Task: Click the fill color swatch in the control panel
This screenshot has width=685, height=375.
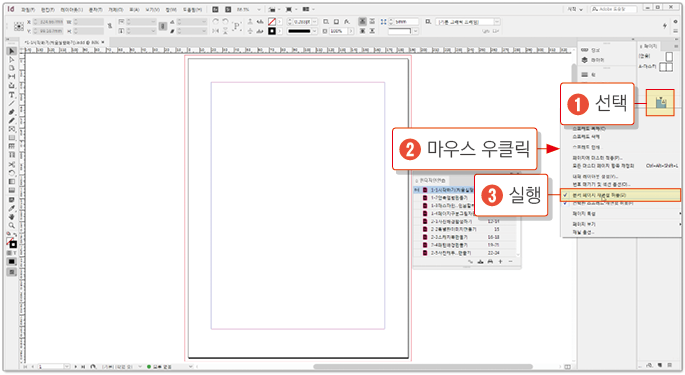Action: (x=272, y=21)
